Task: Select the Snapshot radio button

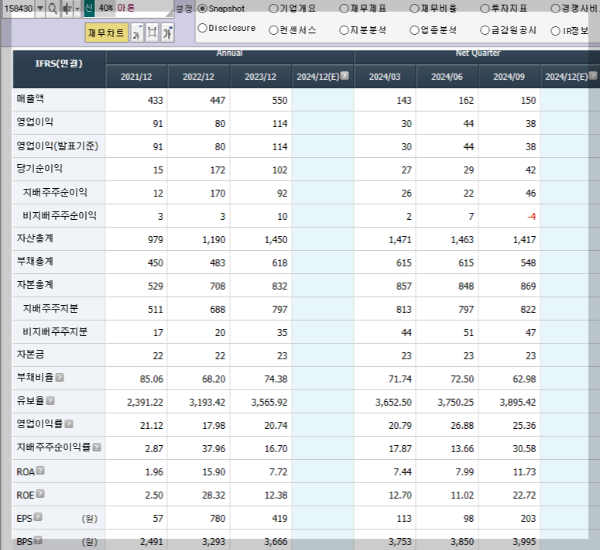Action: [202, 8]
